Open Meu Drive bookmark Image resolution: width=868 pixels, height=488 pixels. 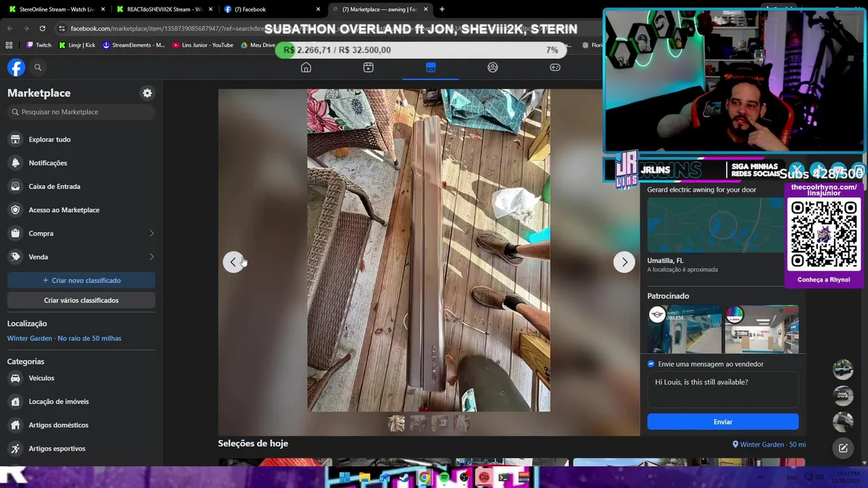[x=258, y=45]
